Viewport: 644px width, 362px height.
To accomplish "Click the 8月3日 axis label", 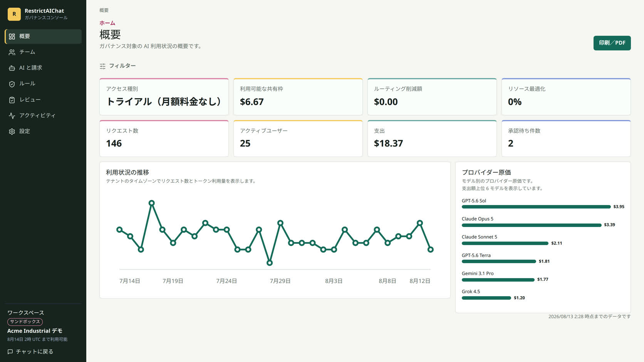I will 334,281.
